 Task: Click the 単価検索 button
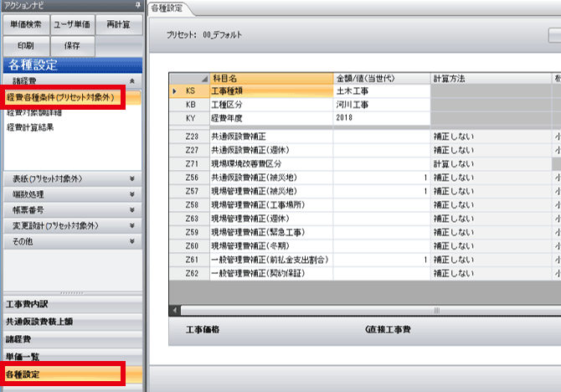point(26,25)
